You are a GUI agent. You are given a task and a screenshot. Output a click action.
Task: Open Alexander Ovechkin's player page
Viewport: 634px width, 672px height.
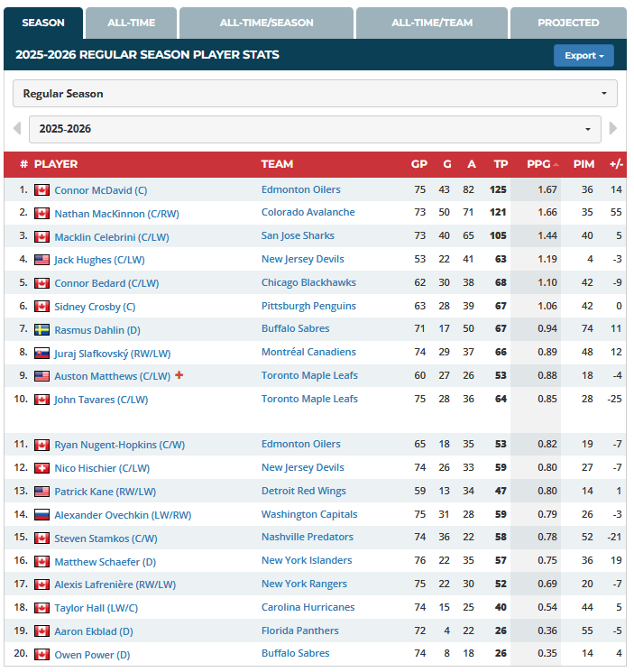tap(123, 515)
